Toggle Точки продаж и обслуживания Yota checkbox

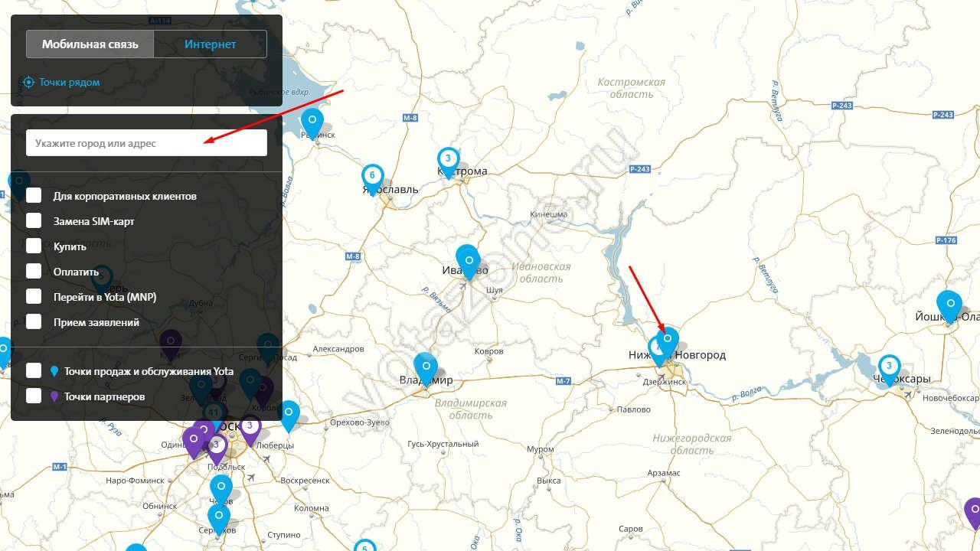point(34,370)
